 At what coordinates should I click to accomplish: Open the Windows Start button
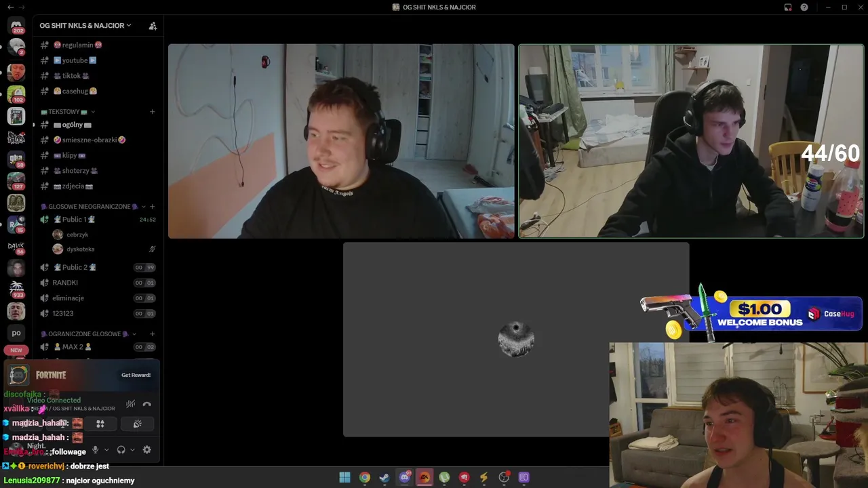(x=344, y=477)
